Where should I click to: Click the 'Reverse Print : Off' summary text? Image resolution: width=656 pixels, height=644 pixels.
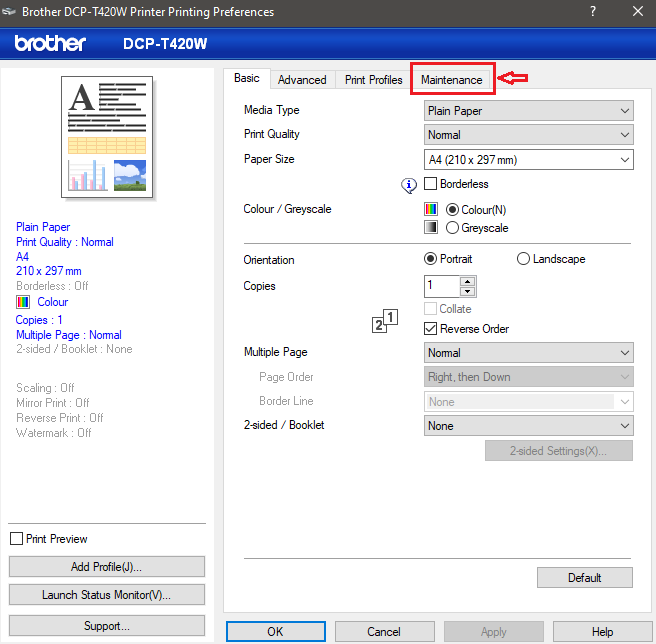(59, 418)
